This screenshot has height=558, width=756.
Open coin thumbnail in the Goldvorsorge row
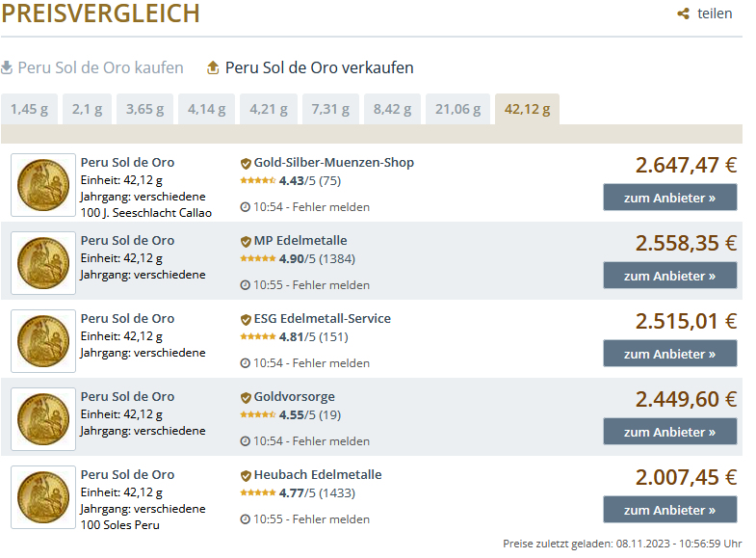[43, 419]
